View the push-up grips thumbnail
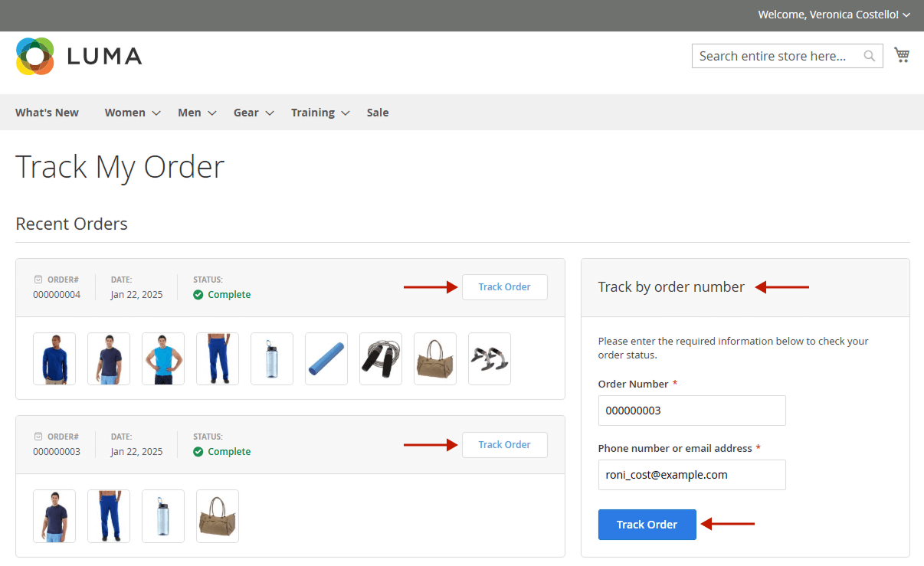Viewport: 924px width, 566px height. (x=490, y=358)
